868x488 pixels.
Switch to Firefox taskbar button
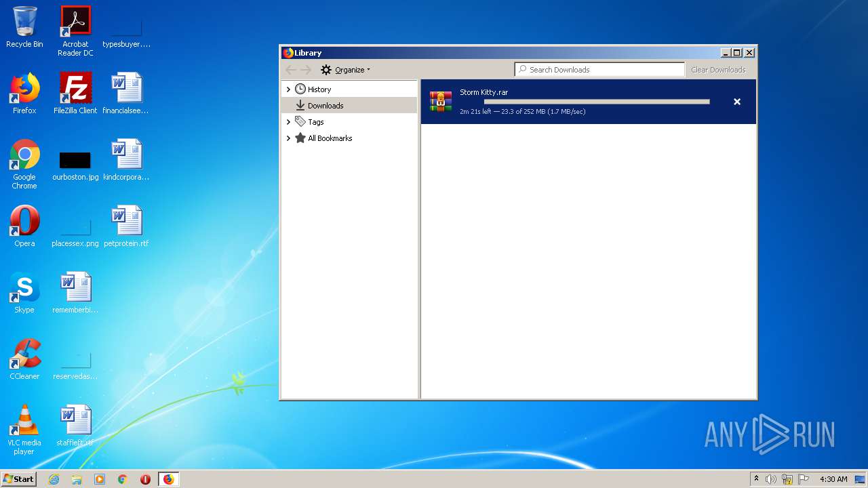[168, 479]
